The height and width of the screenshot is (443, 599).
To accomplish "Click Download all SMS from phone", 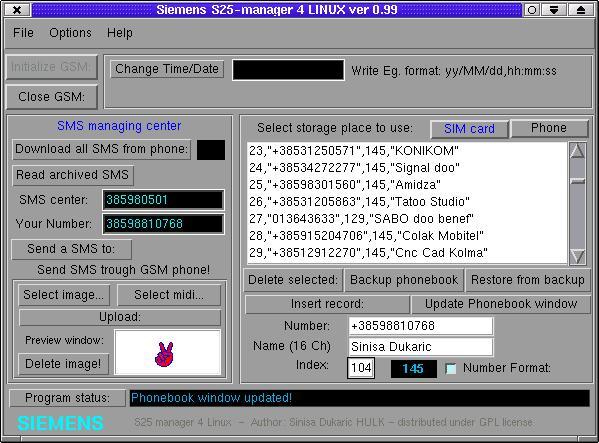I will coord(102,149).
